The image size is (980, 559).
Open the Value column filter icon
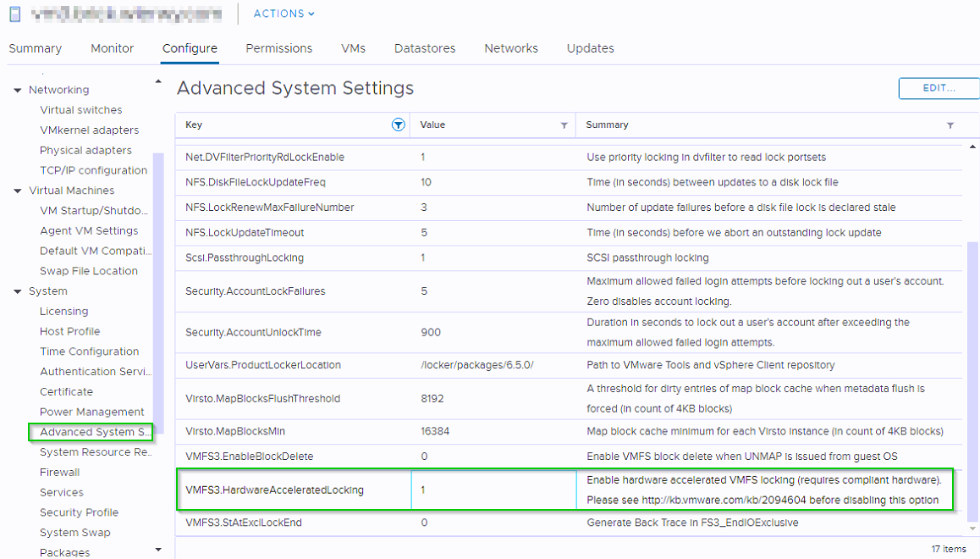pyautogui.click(x=564, y=125)
